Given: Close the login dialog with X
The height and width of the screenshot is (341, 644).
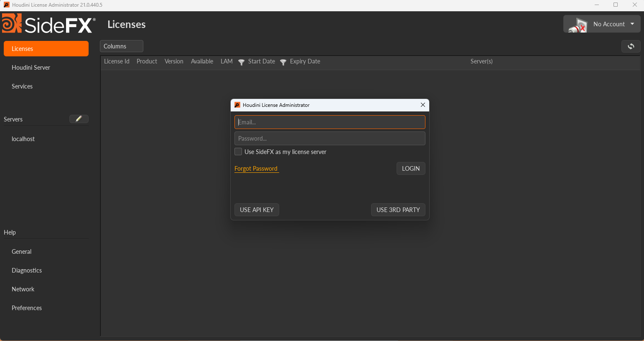Looking at the screenshot, I should (x=423, y=105).
